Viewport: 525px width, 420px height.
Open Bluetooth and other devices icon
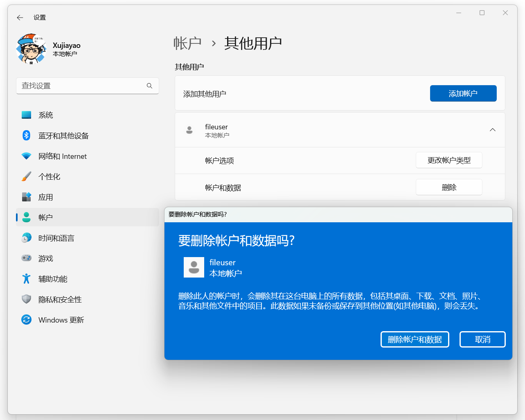[27, 135]
